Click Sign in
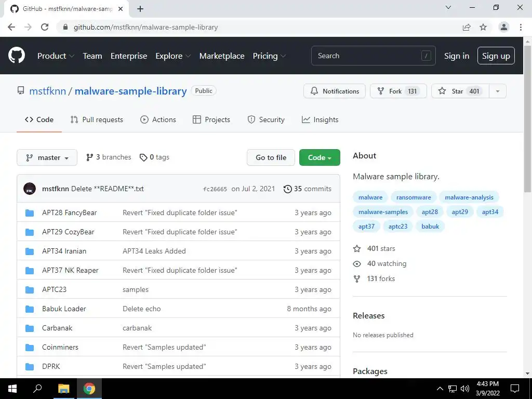This screenshot has height=399, width=532. click(x=457, y=56)
